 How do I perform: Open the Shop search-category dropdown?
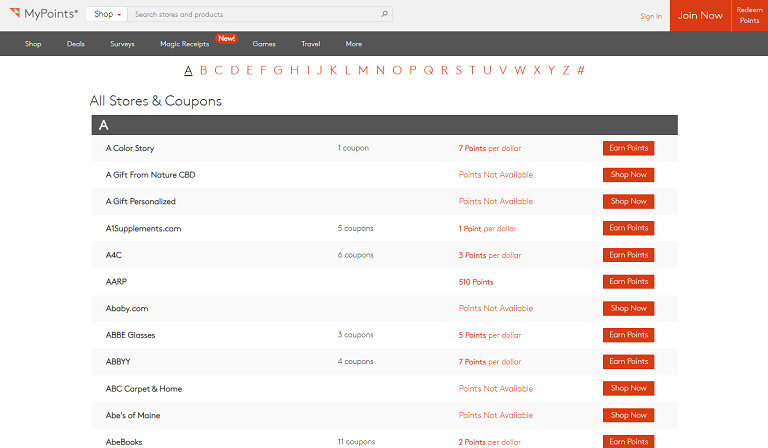coord(107,14)
